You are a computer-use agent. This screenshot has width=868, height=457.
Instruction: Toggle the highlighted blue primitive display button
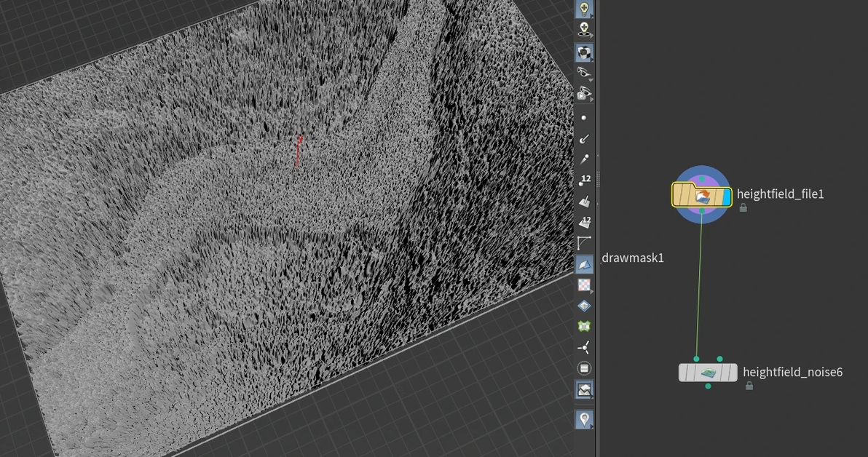point(583,264)
